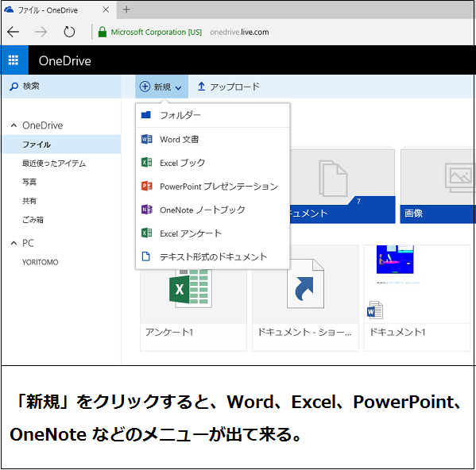476x470 pixels.
Task: Click the OneDrive cloud icon in the tab
Action: 9,10
